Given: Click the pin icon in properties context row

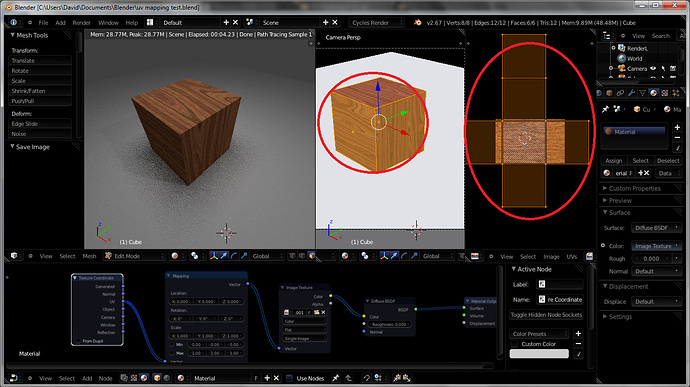Looking at the screenshot, I should (x=606, y=109).
